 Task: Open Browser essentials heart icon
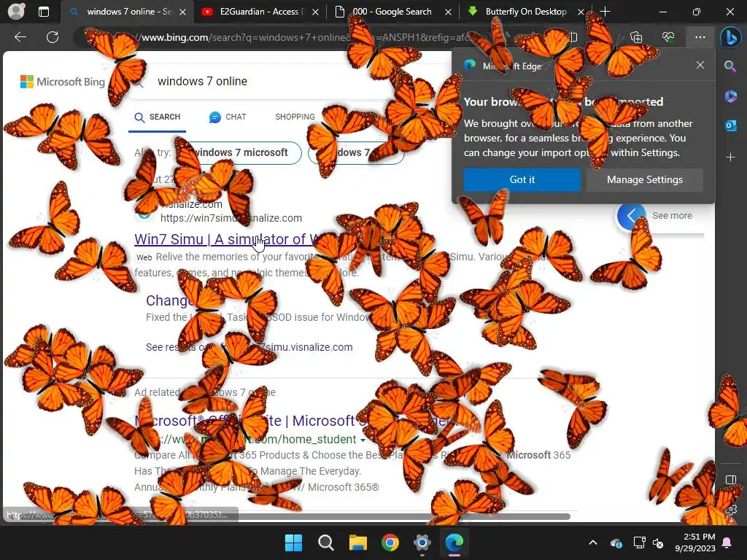click(x=668, y=37)
